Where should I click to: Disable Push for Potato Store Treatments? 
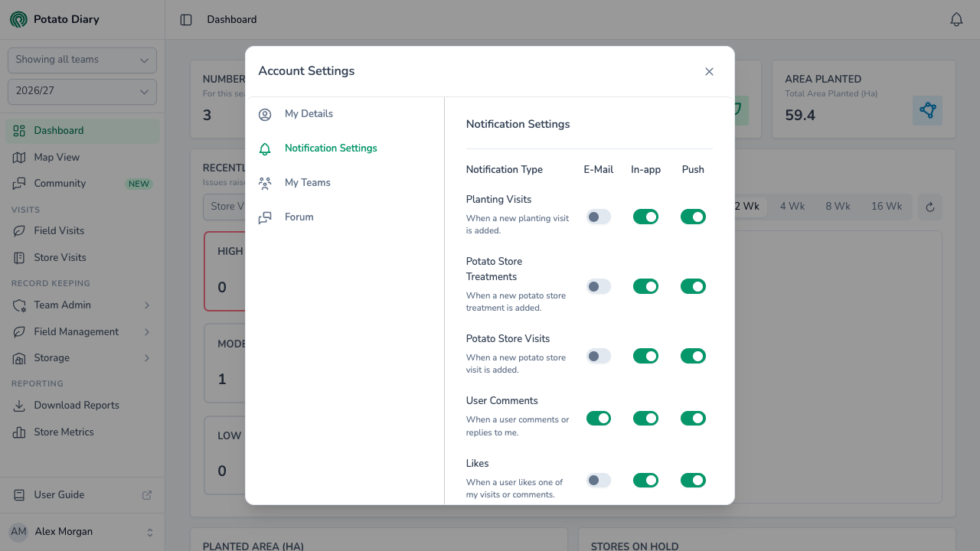click(693, 286)
